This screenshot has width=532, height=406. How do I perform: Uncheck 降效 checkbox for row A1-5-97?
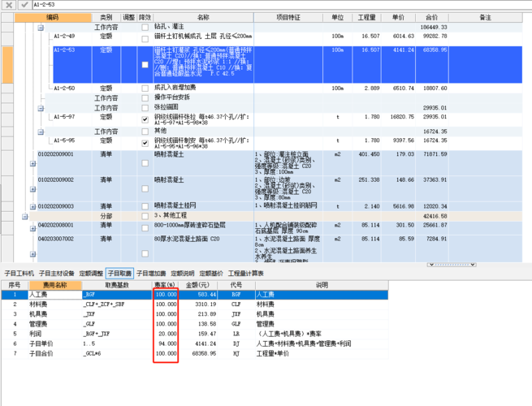pyautogui.click(x=145, y=119)
